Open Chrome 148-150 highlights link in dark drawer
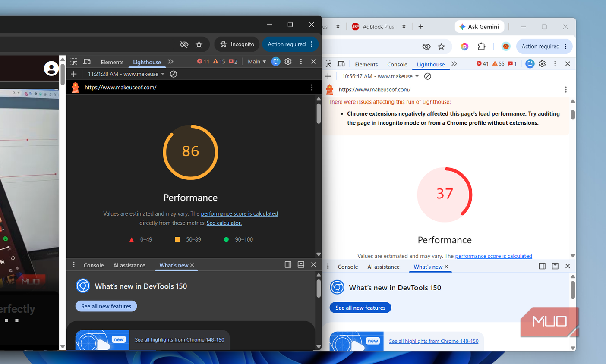The height and width of the screenshot is (364, 606). [x=180, y=340]
